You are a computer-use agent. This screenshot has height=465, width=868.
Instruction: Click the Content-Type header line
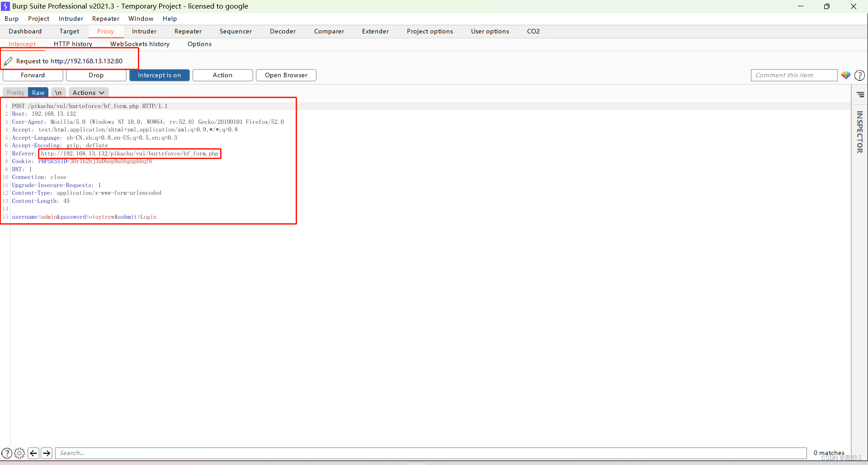pos(87,193)
